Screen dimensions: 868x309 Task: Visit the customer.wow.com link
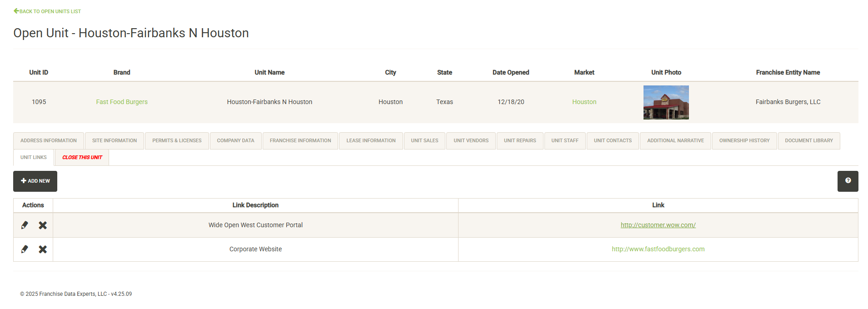[658, 225]
